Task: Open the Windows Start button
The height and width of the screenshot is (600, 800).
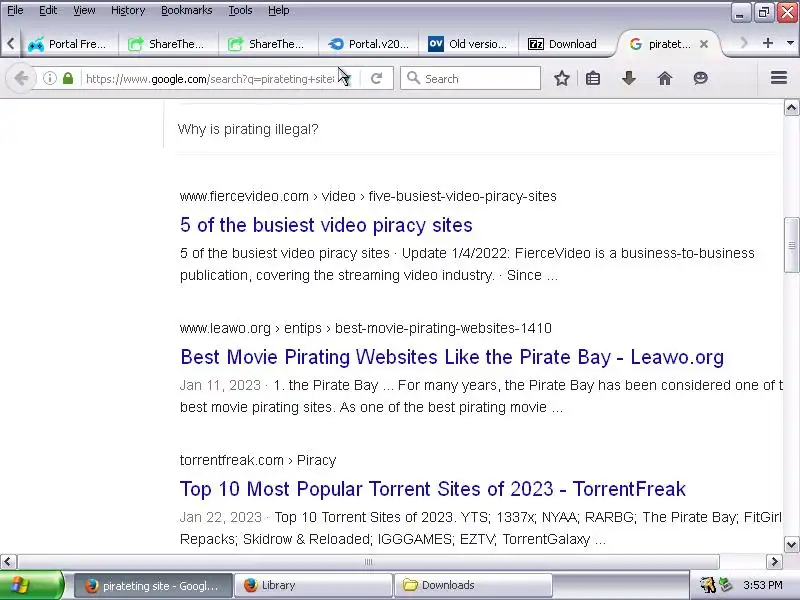Action: [x=32, y=585]
